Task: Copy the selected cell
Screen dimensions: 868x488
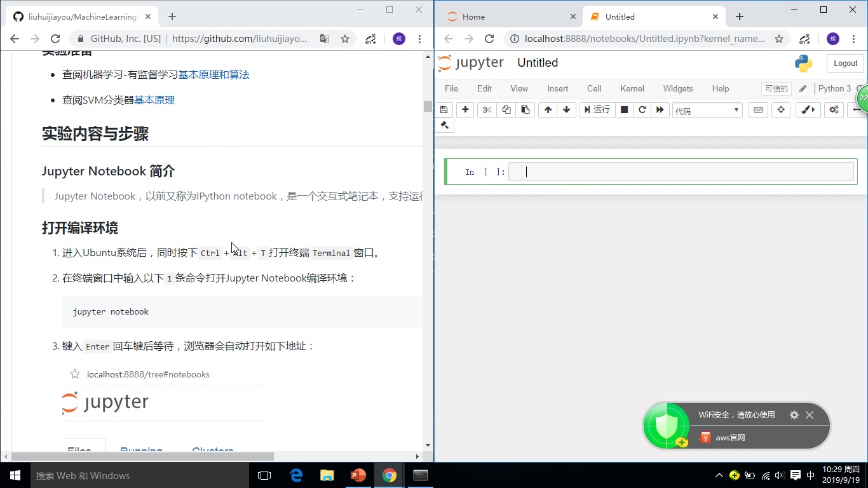Action: (506, 110)
